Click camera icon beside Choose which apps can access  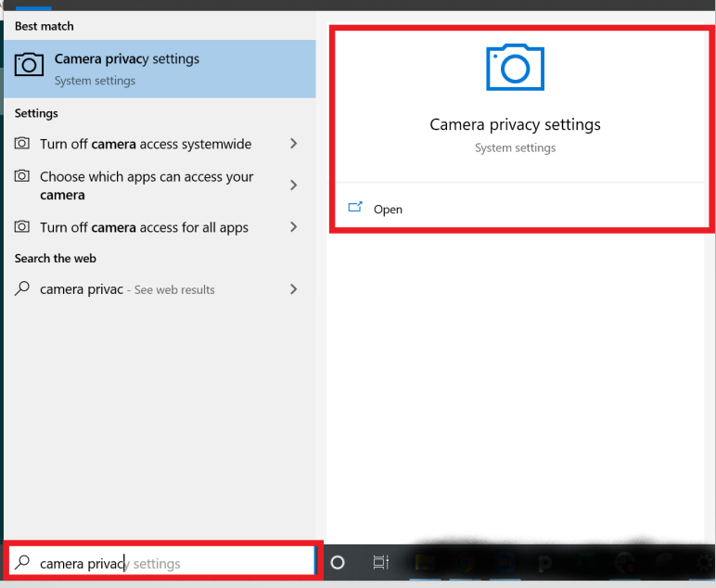(22, 176)
